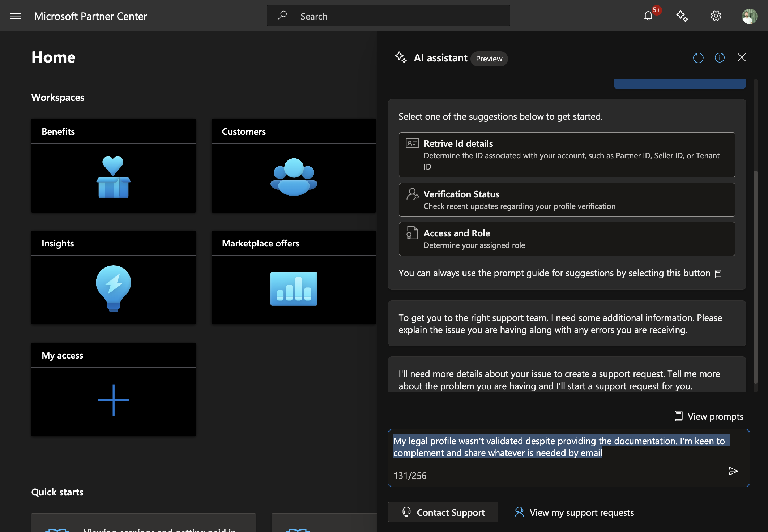Screen dimensions: 768x532
Task: Open the settings gear
Action: 716,16
